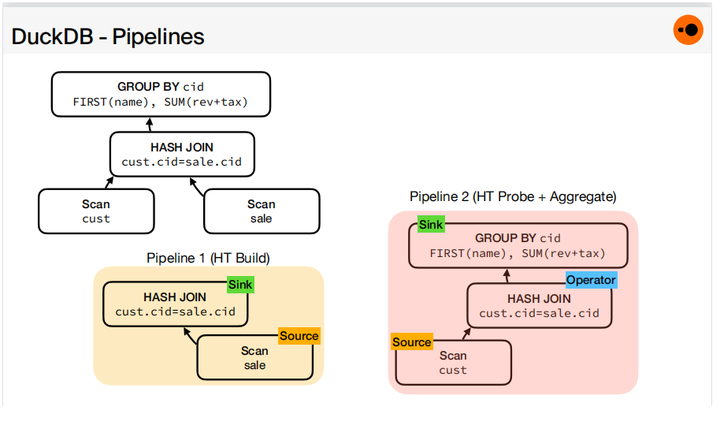
Task: Click the orange Source tag in Pipeline 1
Action: point(298,336)
